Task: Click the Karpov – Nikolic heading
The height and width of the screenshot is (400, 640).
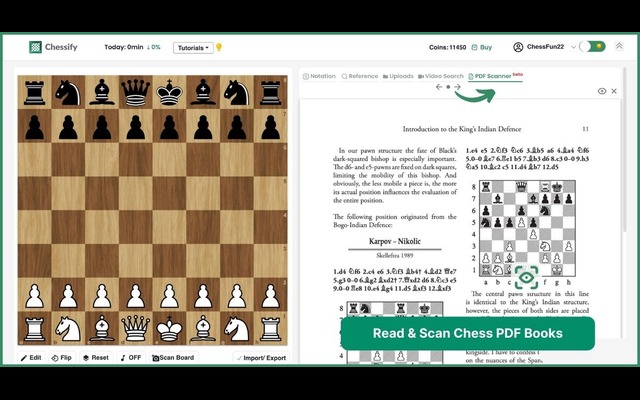Action: click(394, 241)
